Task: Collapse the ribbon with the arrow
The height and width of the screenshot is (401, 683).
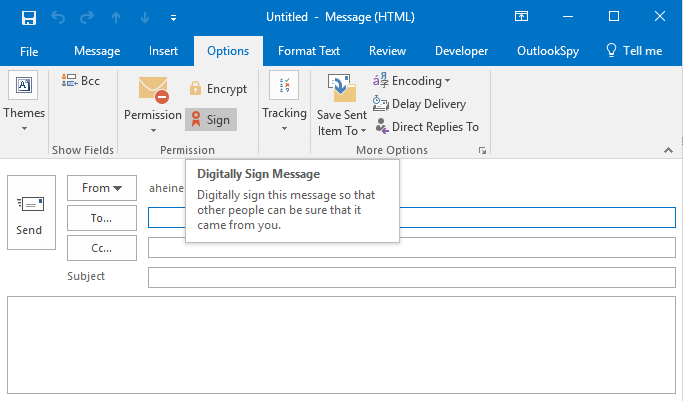Action: 667,150
